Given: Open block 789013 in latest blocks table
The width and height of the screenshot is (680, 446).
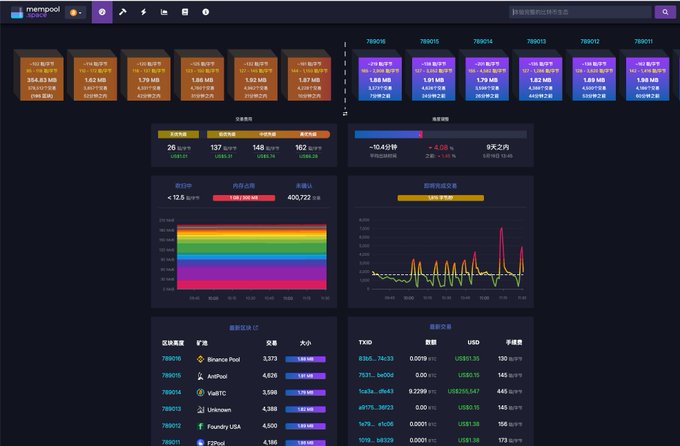Looking at the screenshot, I should pyautogui.click(x=171, y=409).
